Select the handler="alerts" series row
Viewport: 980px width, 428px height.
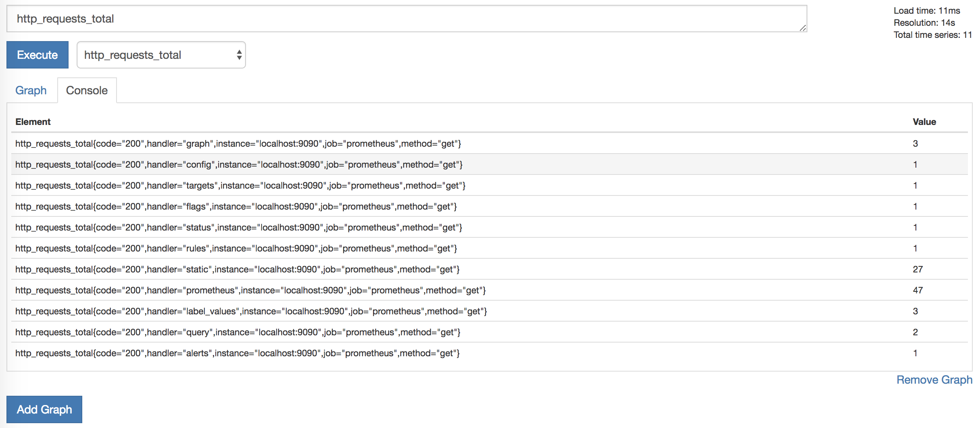click(x=238, y=353)
